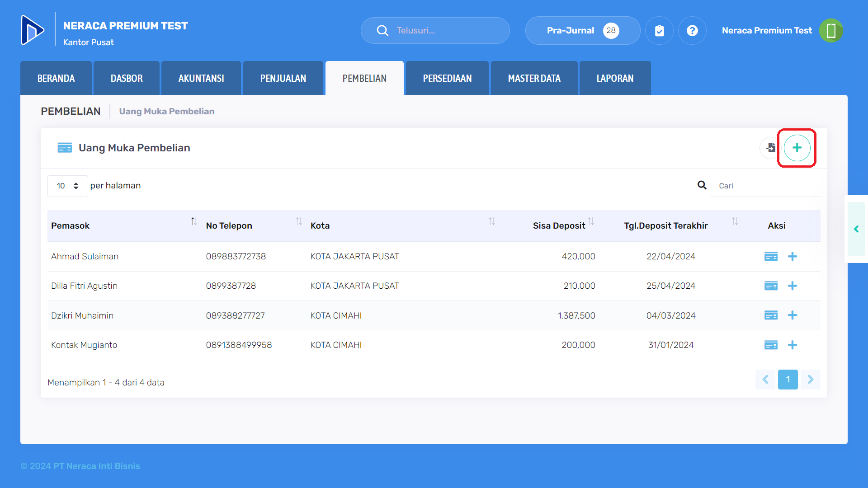Sort table by Sisa Deposit column
The width and height of the screenshot is (868, 488).
[x=591, y=221]
